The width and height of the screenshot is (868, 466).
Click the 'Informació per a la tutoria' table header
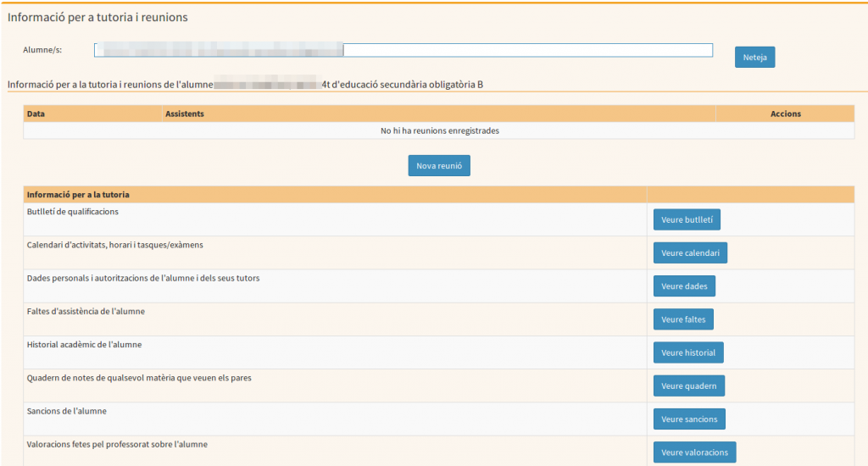click(x=78, y=195)
